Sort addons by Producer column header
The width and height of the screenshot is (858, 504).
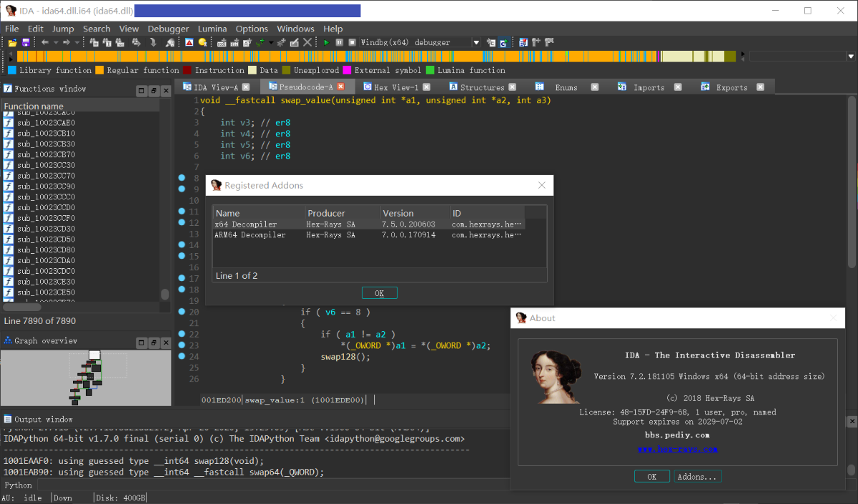[343, 213]
